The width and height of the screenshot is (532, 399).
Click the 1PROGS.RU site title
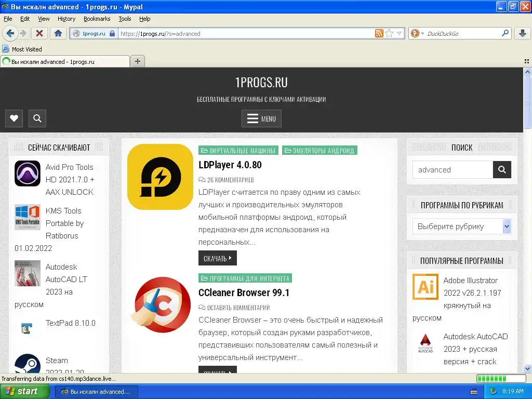coord(261,83)
